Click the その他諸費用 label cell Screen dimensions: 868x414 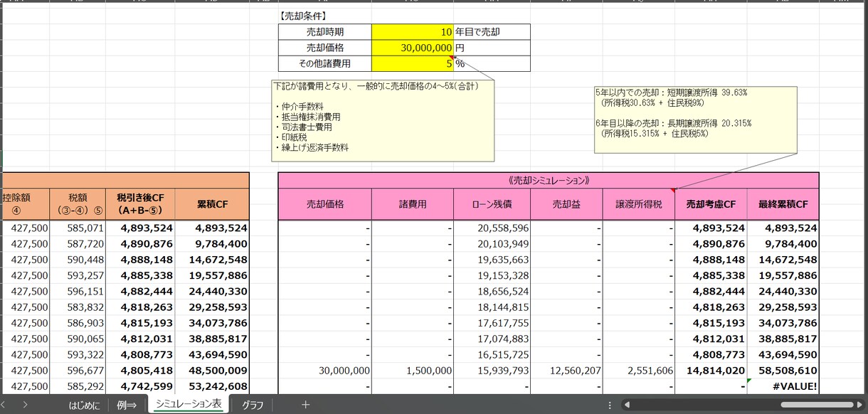[x=325, y=63]
